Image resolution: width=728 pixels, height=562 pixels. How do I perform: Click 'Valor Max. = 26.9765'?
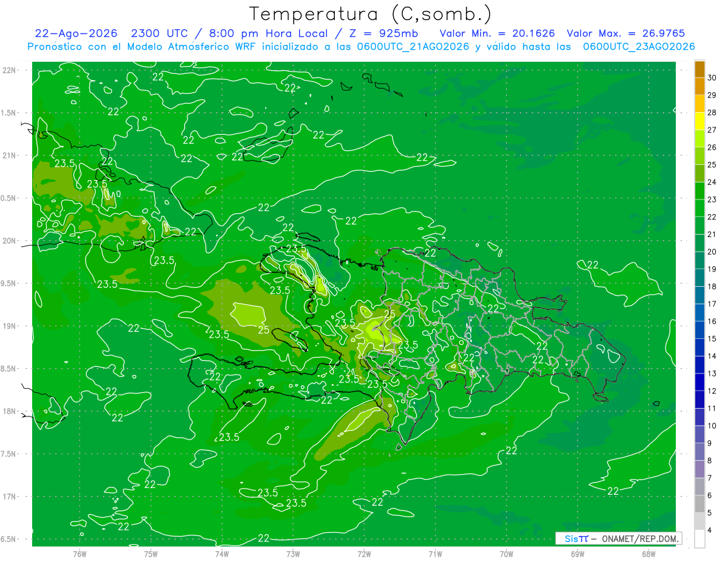625,33
